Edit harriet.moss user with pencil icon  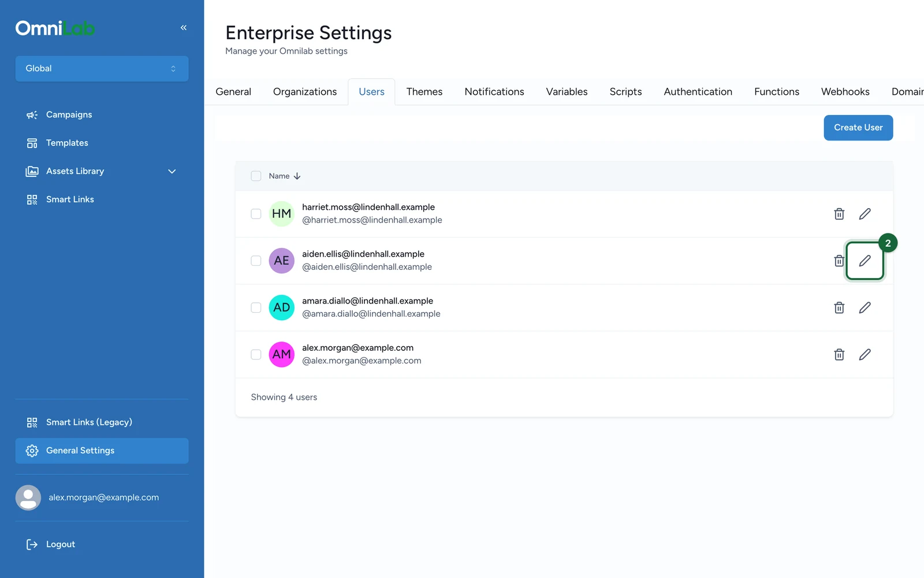tap(865, 214)
